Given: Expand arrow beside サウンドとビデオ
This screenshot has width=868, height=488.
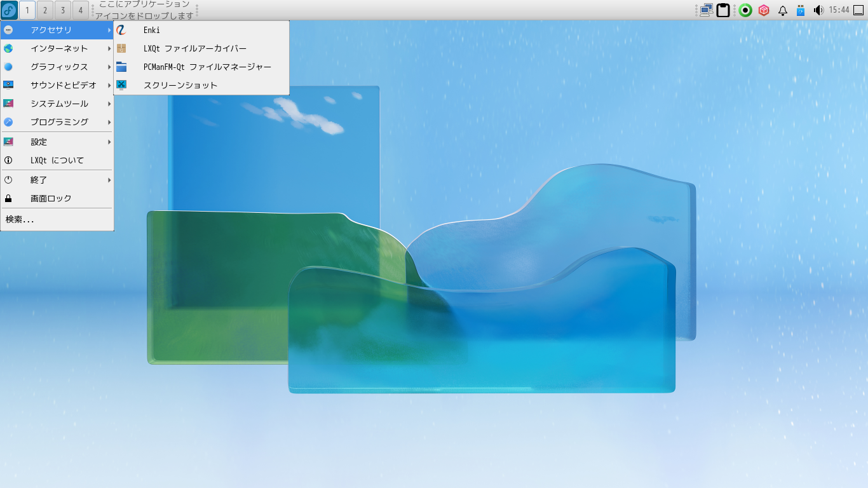Looking at the screenshot, I should (x=109, y=85).
